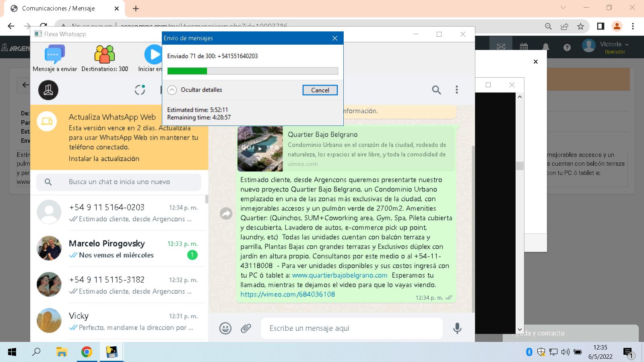This screenshot has width=644, height=362.
Task: Open vimeo.com/684036108 link
Action: pyautogui.click(x=288, y=294)
